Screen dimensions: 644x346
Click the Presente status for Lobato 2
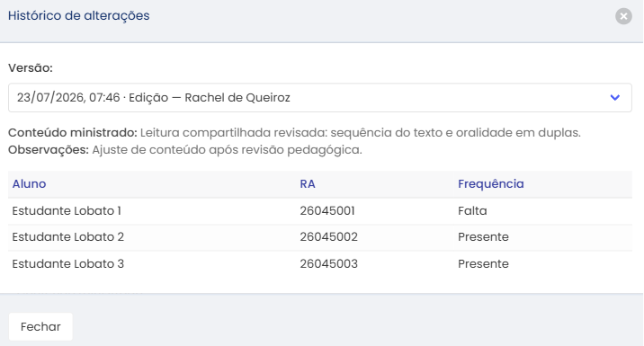tap(483, 237)
